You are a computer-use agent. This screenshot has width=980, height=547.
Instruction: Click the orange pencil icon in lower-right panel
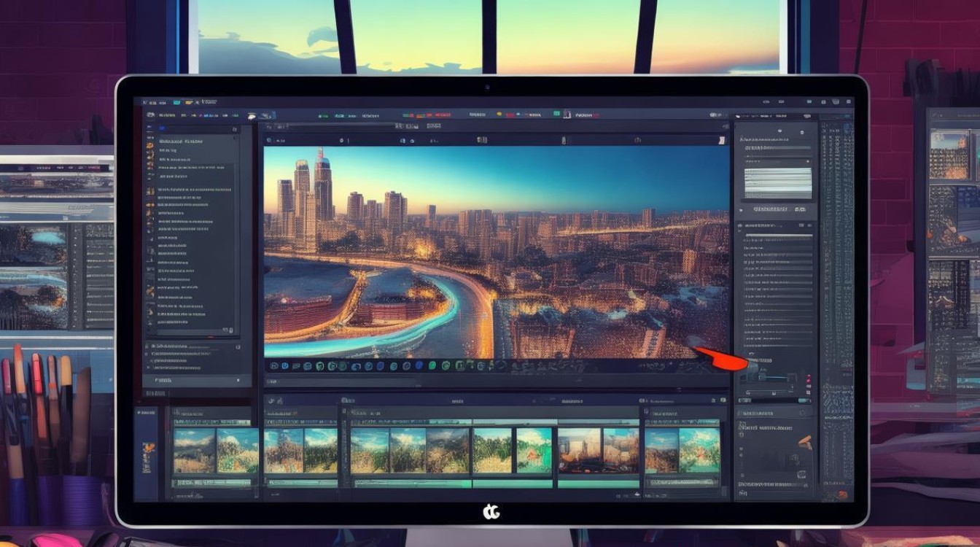pos(804,441)
